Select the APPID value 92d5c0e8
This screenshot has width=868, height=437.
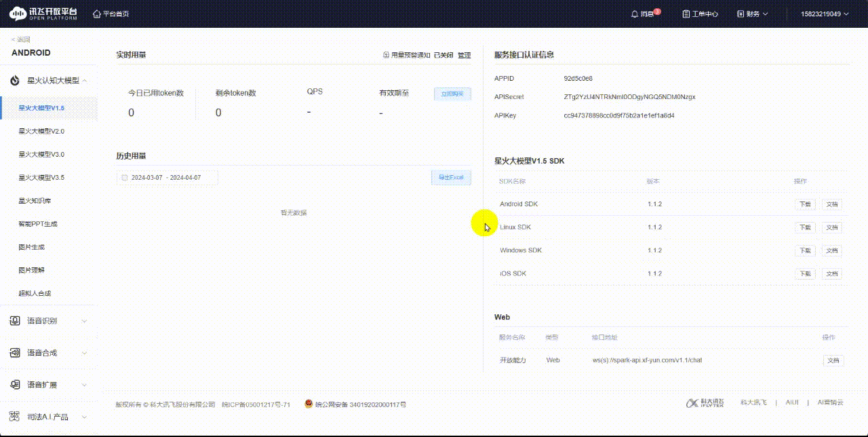[578, 79]
